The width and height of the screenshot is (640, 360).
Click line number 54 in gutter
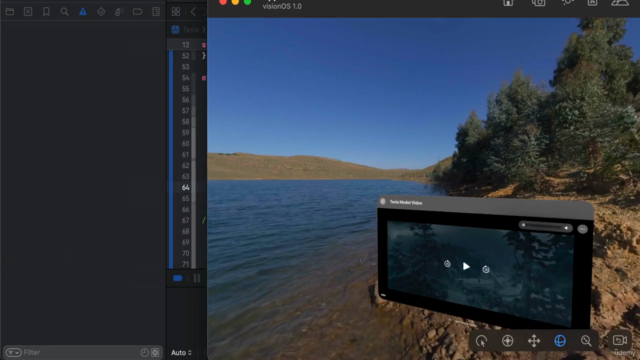coord(186,78)
